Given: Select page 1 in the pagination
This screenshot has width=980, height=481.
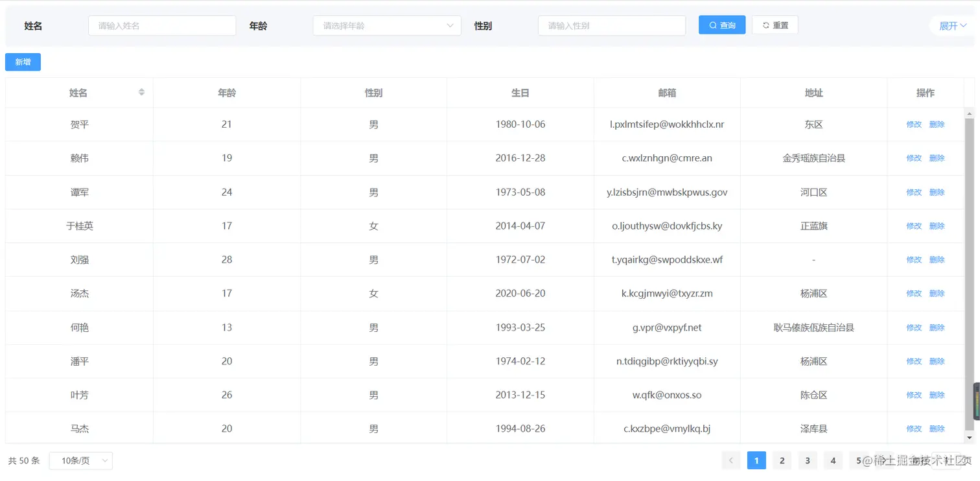Looking at the screenshot, I should tap(756, 460).
